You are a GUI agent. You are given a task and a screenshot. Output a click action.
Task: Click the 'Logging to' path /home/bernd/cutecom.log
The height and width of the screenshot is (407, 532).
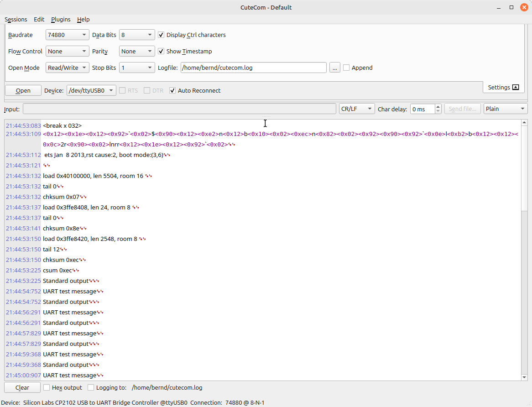tap(167, 387)
